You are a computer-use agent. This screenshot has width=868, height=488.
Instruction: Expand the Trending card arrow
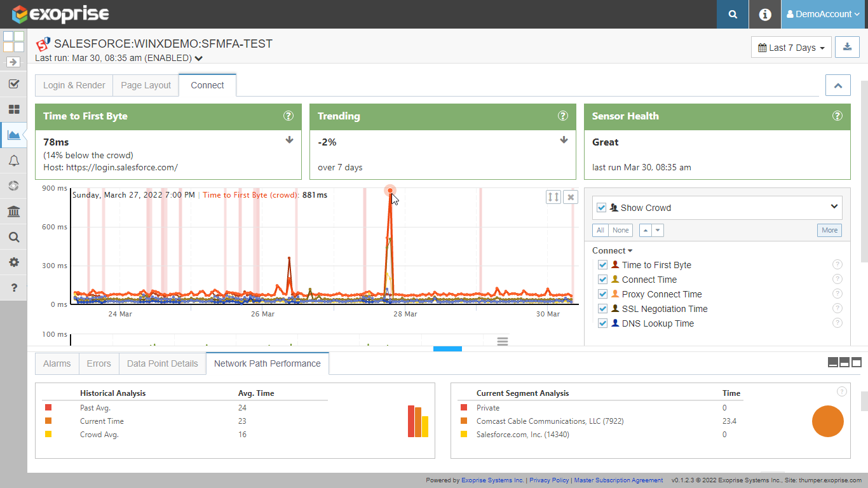click(564, 140)
